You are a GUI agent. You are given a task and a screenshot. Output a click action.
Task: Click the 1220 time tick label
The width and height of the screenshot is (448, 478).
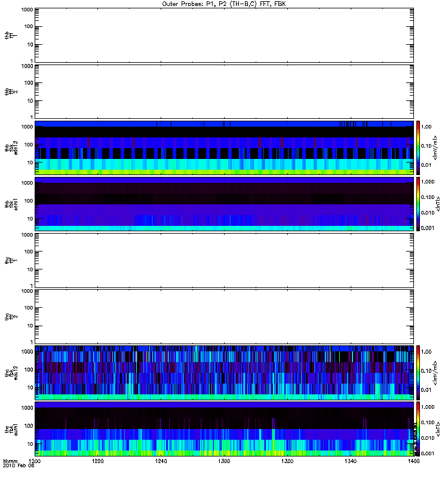coord(97,461)
